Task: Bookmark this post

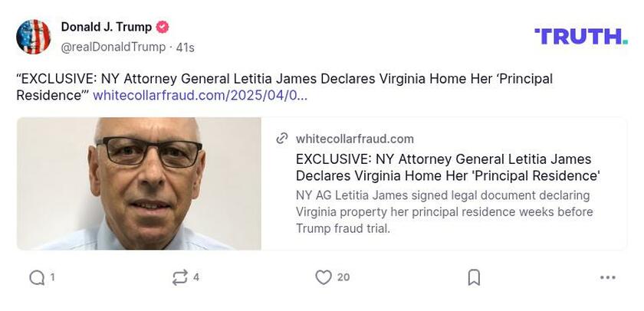Action: pos(474,277)
